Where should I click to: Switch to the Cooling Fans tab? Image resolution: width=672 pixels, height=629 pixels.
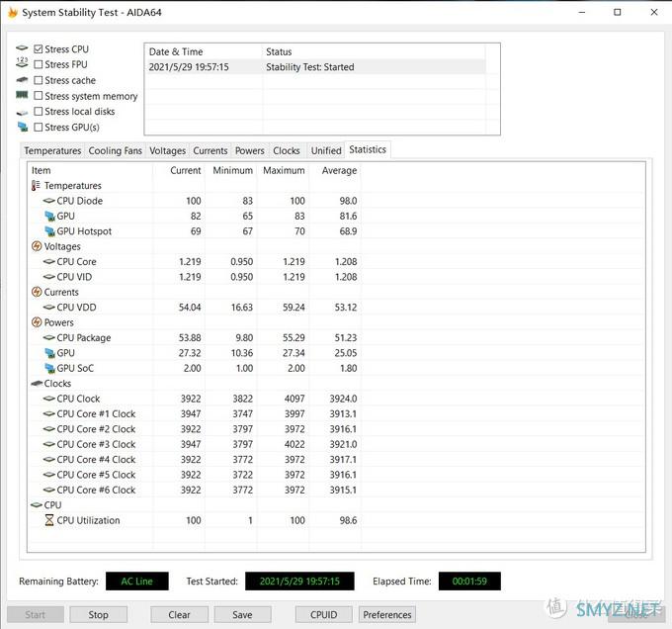click(x=115, y=151)
